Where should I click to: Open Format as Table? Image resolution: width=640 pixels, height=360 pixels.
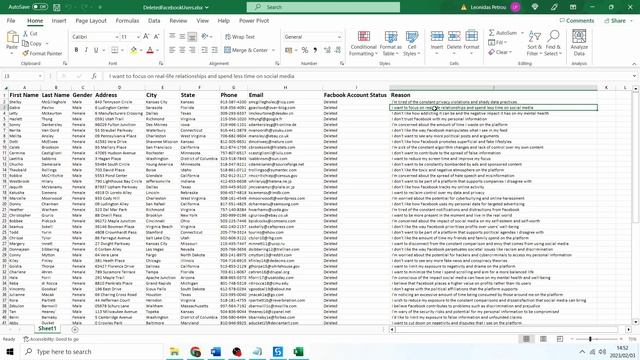tap(391, 43)
